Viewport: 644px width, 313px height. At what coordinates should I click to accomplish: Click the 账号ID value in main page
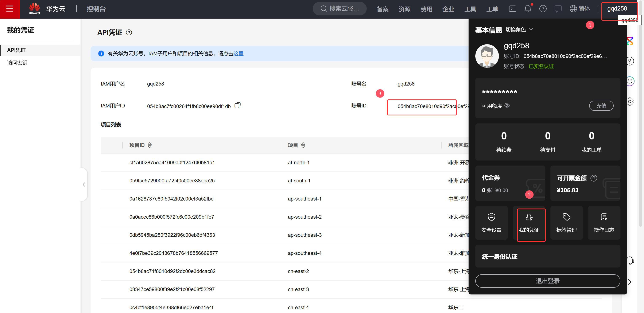coord(433,106)
